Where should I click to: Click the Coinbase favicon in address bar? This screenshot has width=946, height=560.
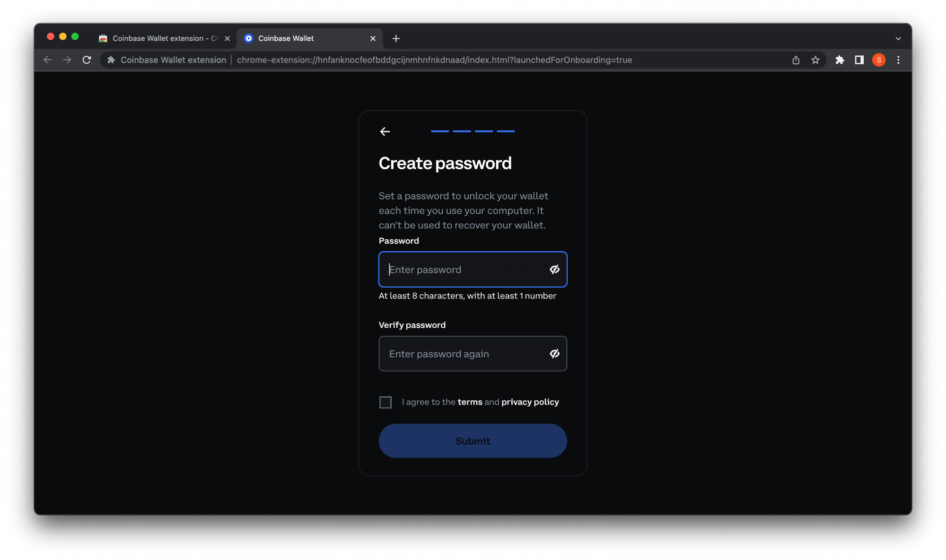pyautogui.click(x=110, y=60)
